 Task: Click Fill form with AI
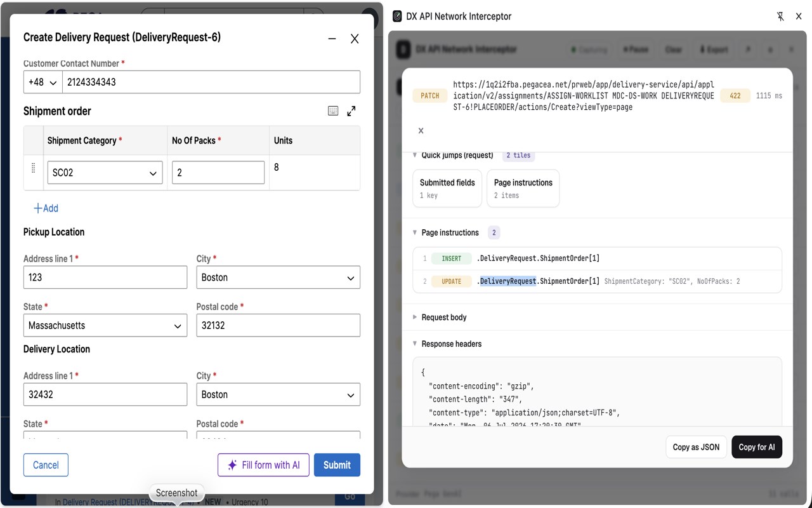tap(263, 465)
